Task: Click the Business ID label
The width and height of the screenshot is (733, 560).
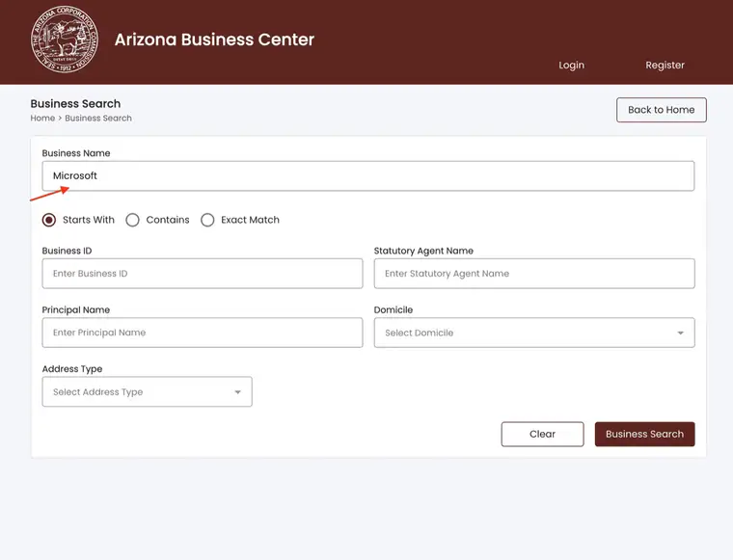Action: [67, 251]
